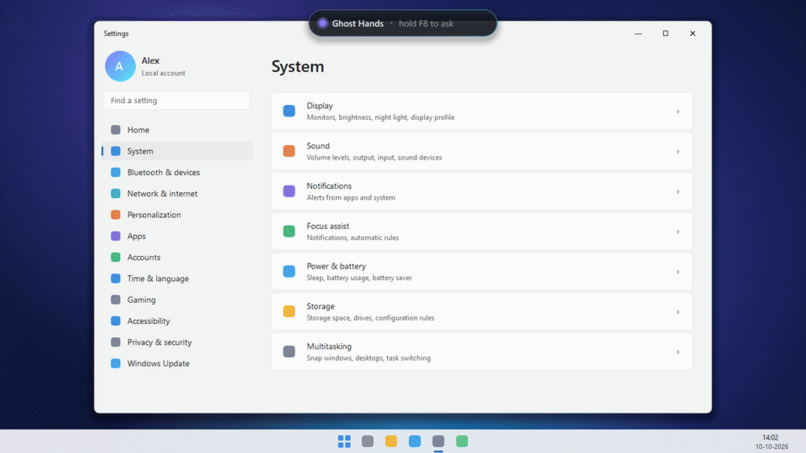Click the 'Accessibility' sidebar label
Viewport: 806px width, 453px height.
coord(149,321)
